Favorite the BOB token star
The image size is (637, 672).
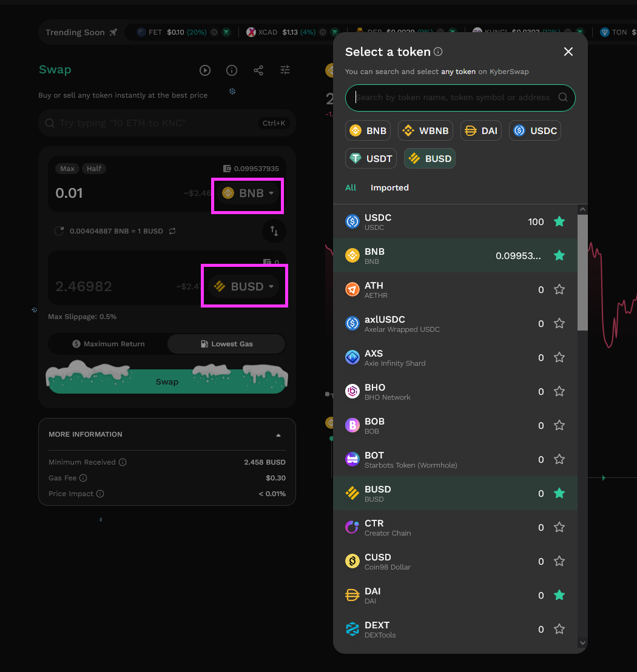[x=559, y=425]
